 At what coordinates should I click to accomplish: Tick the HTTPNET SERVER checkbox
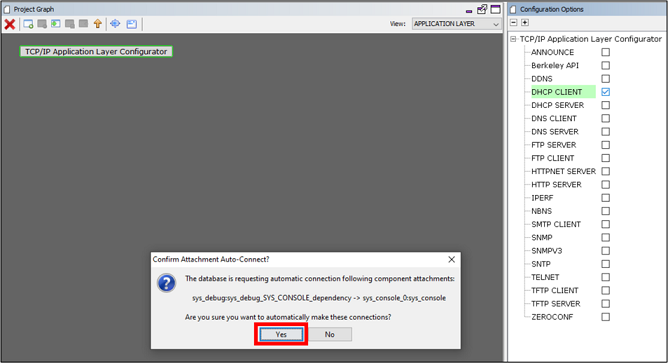tap(605, 171)
